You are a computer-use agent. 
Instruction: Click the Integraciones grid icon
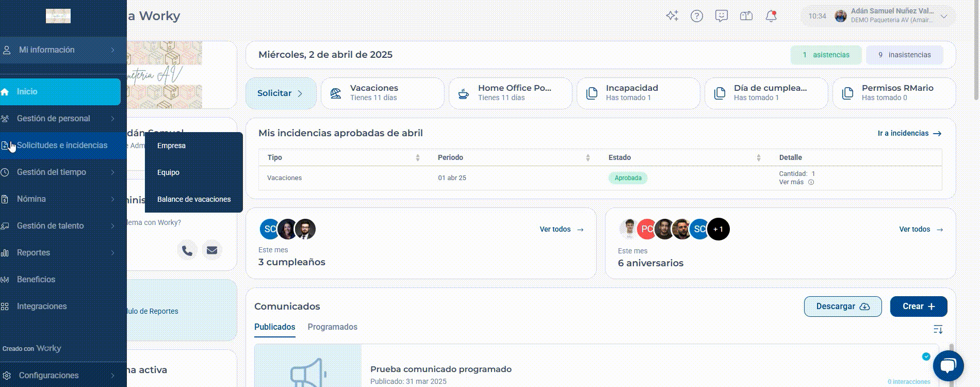point(5,307)
